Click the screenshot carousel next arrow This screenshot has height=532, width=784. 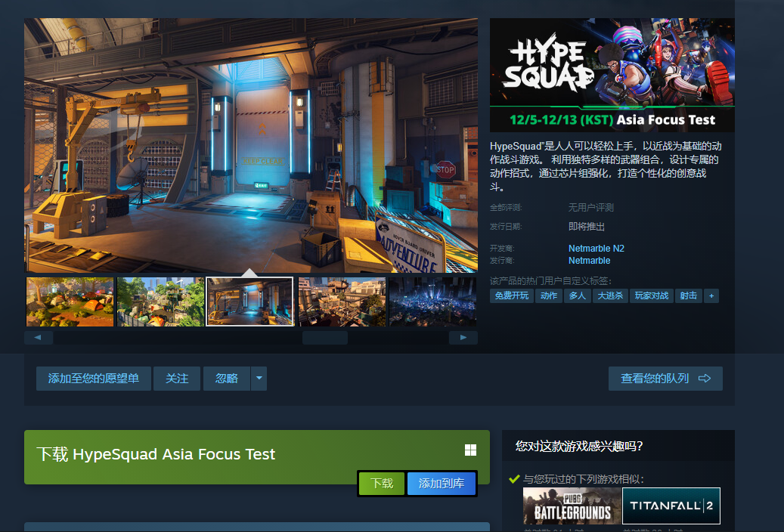[463, 337]
